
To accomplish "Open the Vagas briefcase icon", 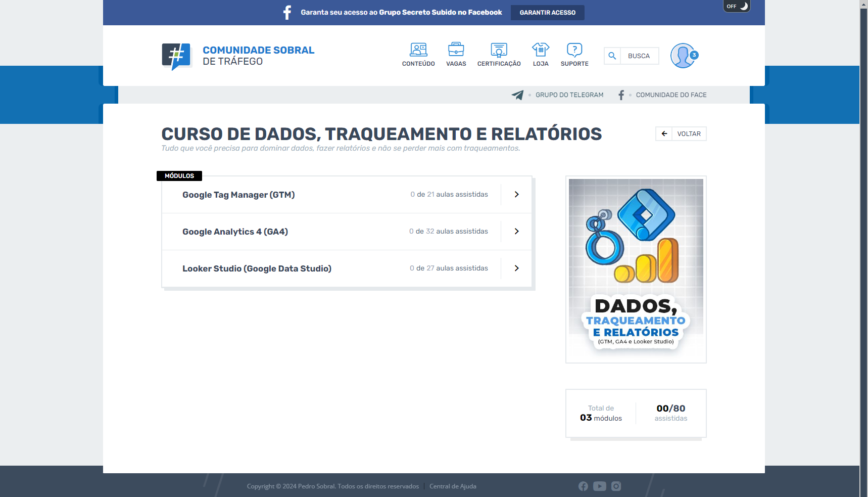I will point(456,50).
